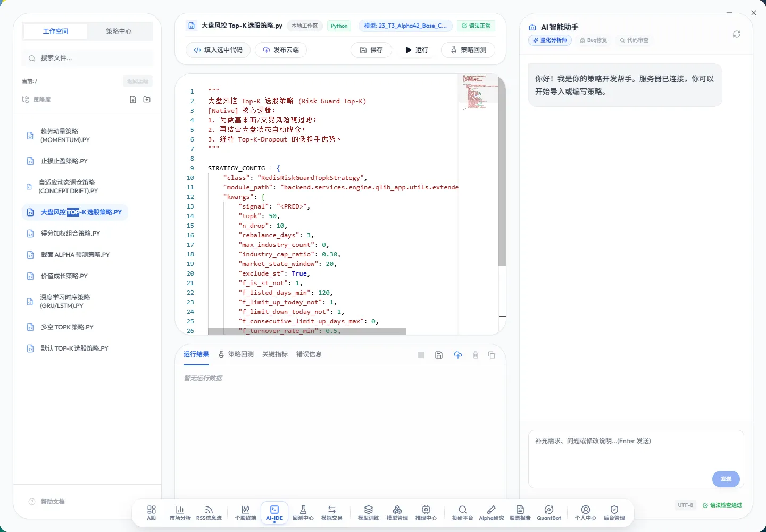Open the 策略回测 tab in the output panel

236,354
